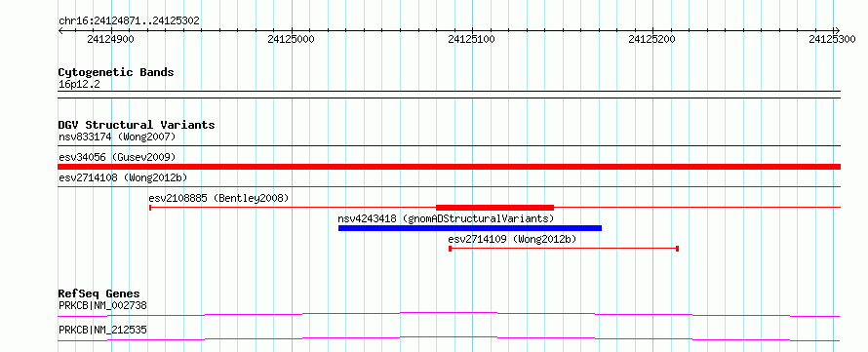Select the magenta PRKCB|NM_002738 transcript line
This screenshot has width=868, height=352.
pos(450,314)
